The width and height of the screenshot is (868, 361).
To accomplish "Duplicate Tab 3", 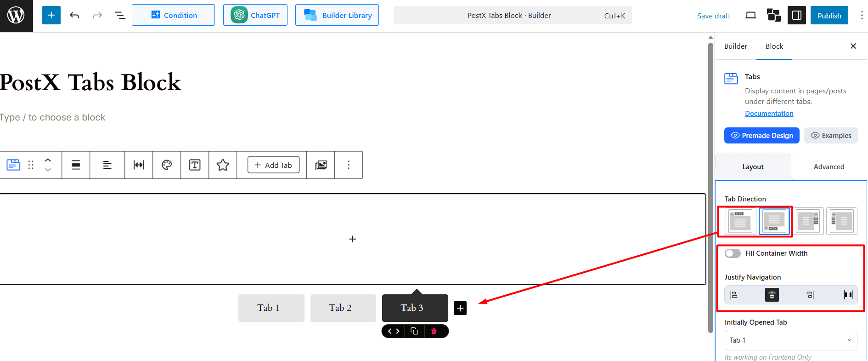I will click(414, 331).
